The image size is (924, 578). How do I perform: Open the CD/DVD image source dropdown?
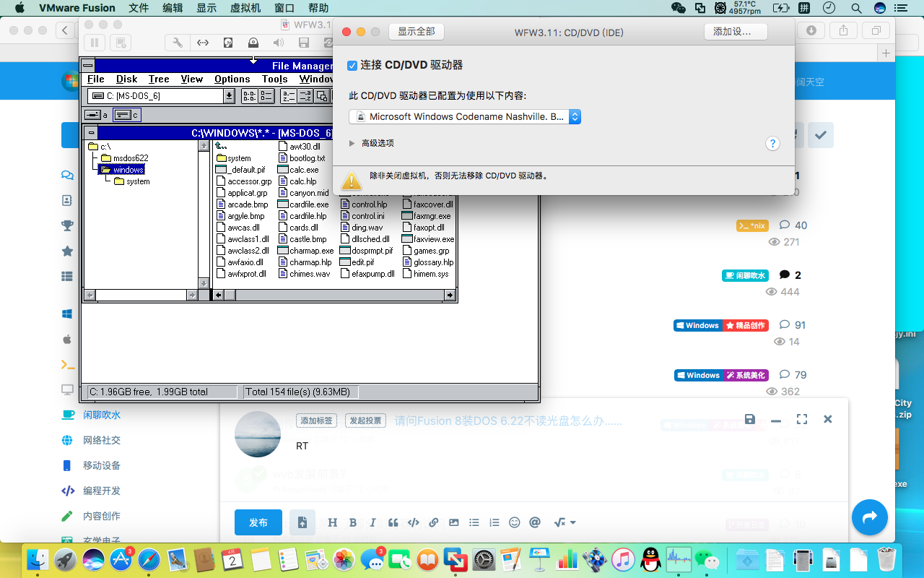(x=465, y=116)
